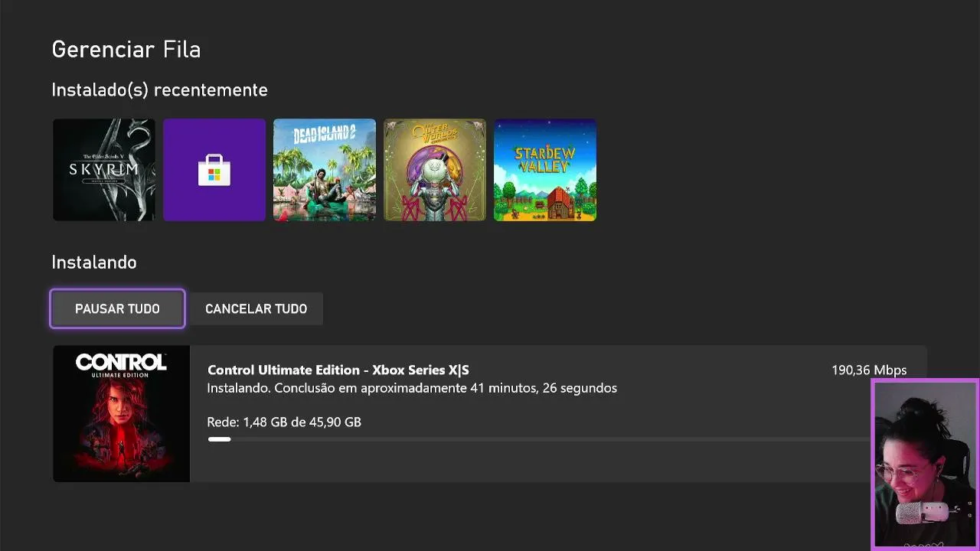Select The Outer Worlds tile
The image size is (980, 551).
435,170
